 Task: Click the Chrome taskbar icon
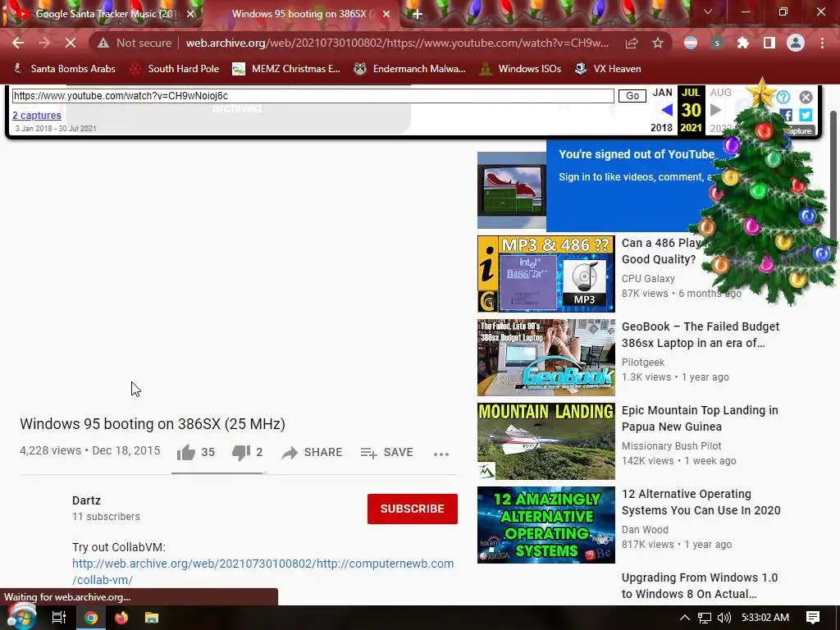point(90,618)
